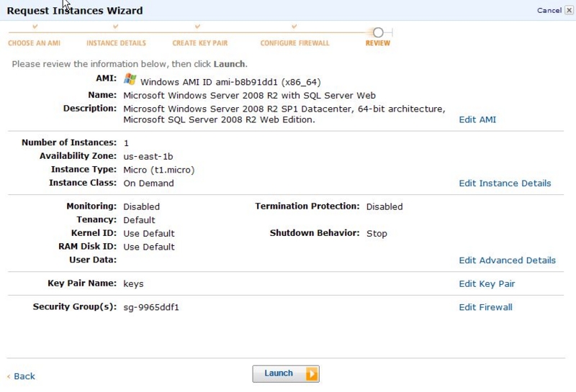Open the Edit Firewall link
This screenshot has height=392, width=576.
tap(485, 307)
